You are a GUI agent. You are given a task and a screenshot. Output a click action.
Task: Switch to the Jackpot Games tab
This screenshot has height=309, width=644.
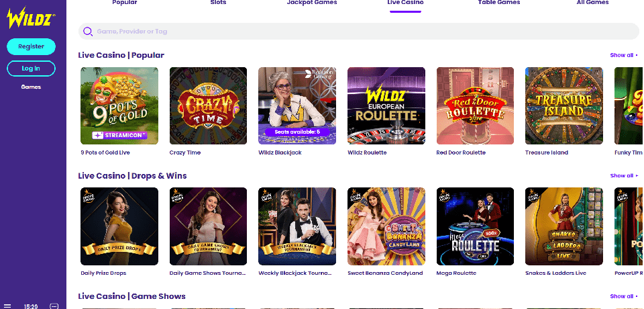tap(311, 3)
